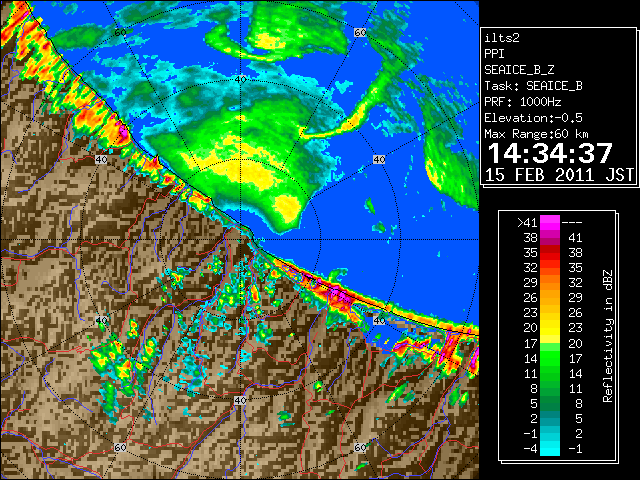Select the 'PPI' scan type label
Viewport: 640px width, 480px height.
(x=494, y=54)
